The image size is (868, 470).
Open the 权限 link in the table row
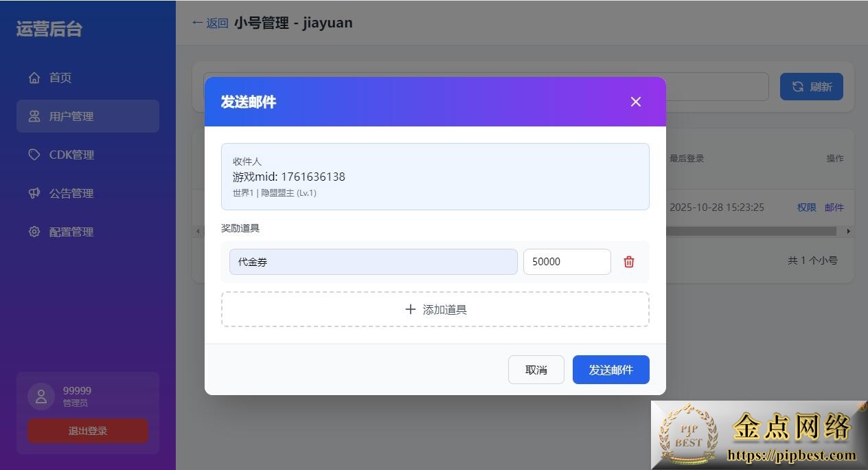806,207
